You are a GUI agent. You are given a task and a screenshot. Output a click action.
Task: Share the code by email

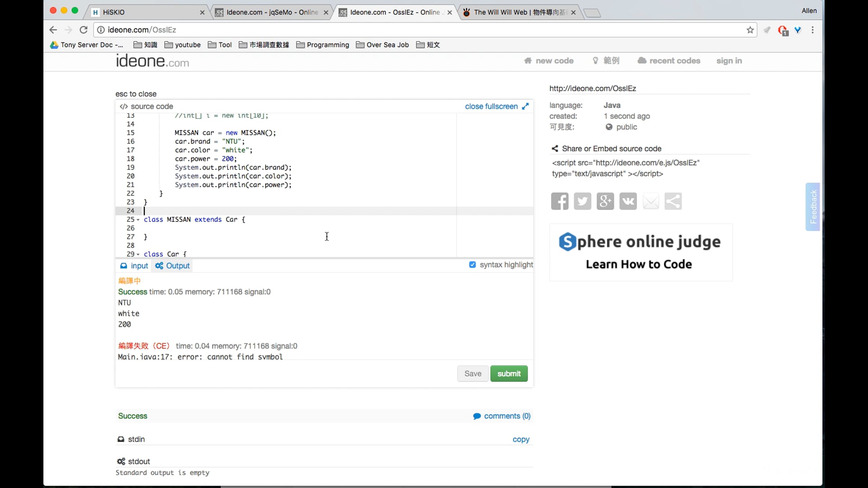tap(651, 201)
